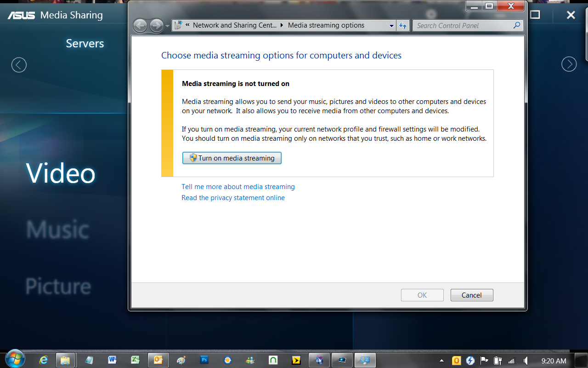
Task: Select Picture in ASUS Media Sharing
Action: point(58,286)
